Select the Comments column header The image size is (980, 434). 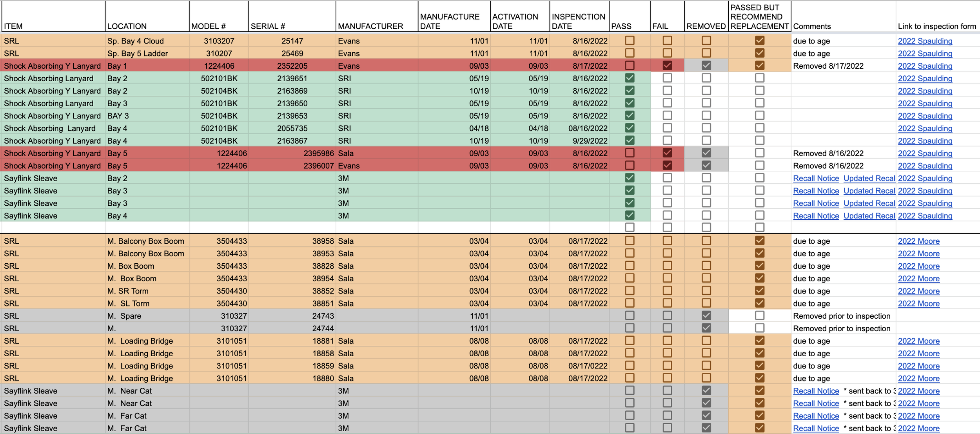pyautogui.click(x=843, y=16)
